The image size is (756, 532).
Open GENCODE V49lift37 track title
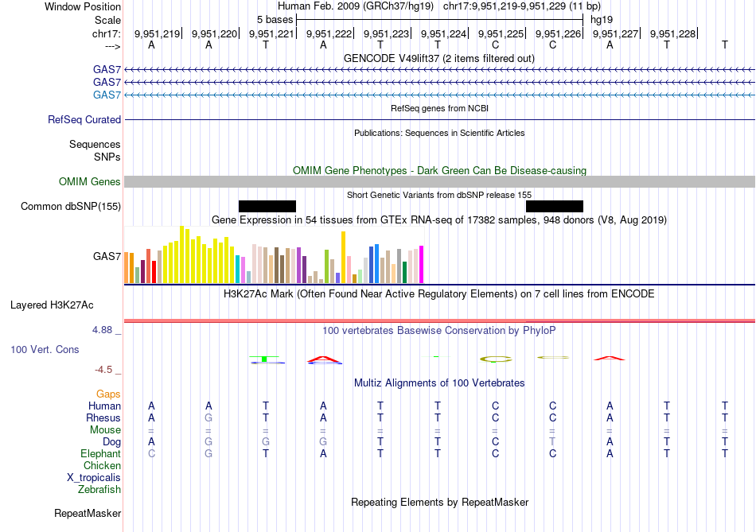(438, 58)
